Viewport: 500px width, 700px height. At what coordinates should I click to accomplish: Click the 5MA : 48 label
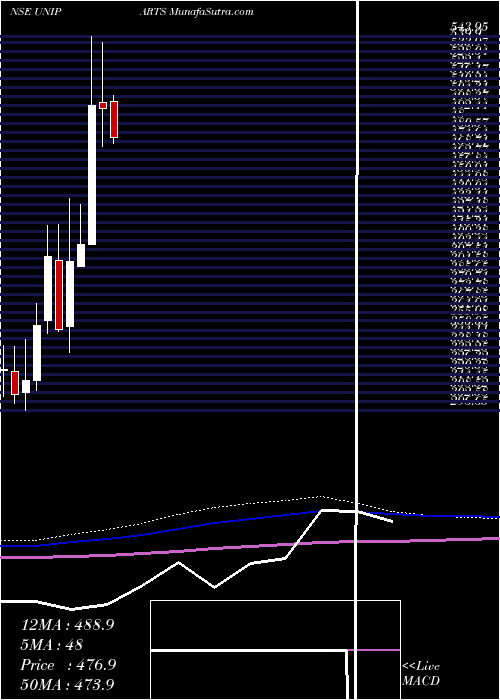(51, 645)
